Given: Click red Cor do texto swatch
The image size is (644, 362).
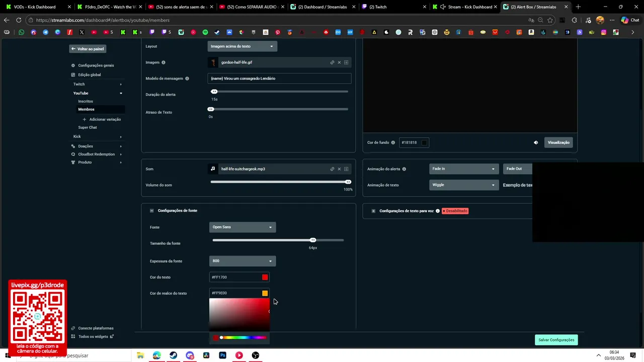Looking at the screenshot, I should (x=265, y=277).
